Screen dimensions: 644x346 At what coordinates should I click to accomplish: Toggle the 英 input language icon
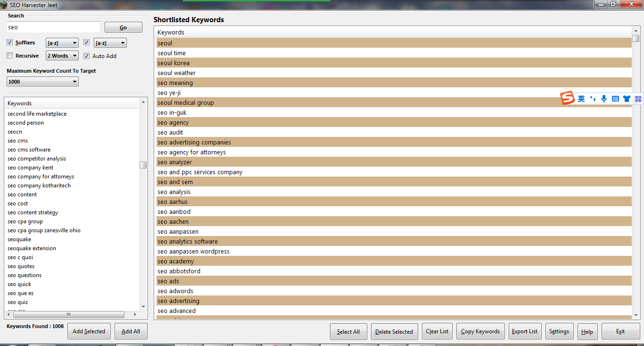(x=581, y=99)
